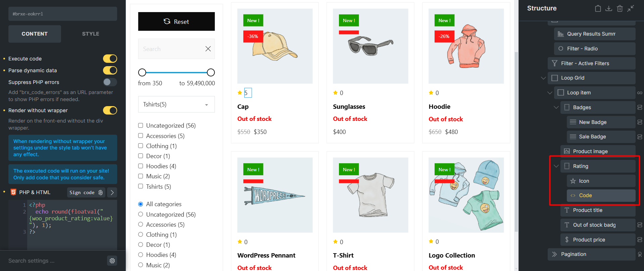Select the Hoodies (4) radio button

(x=141, y=255)
